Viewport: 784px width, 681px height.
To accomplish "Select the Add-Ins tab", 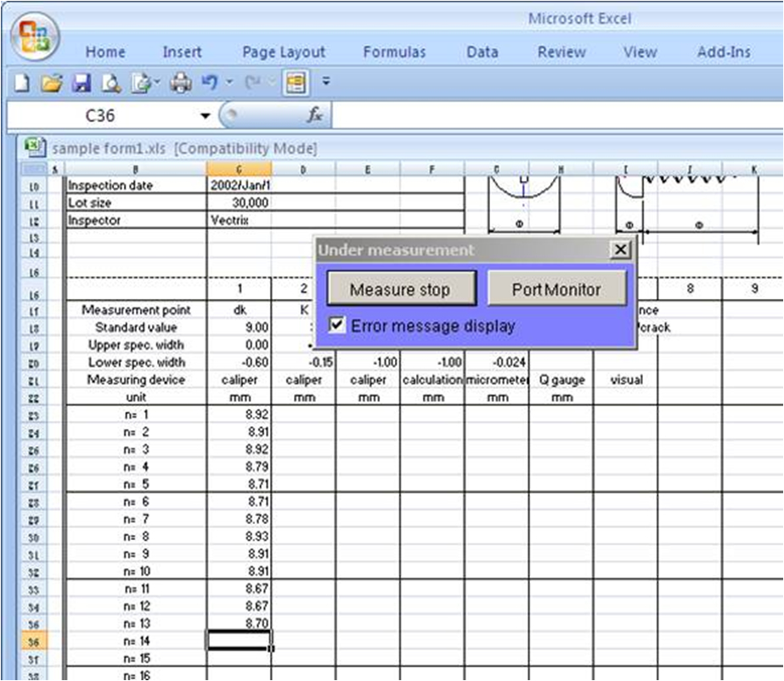I will click(x=724, y=52).
